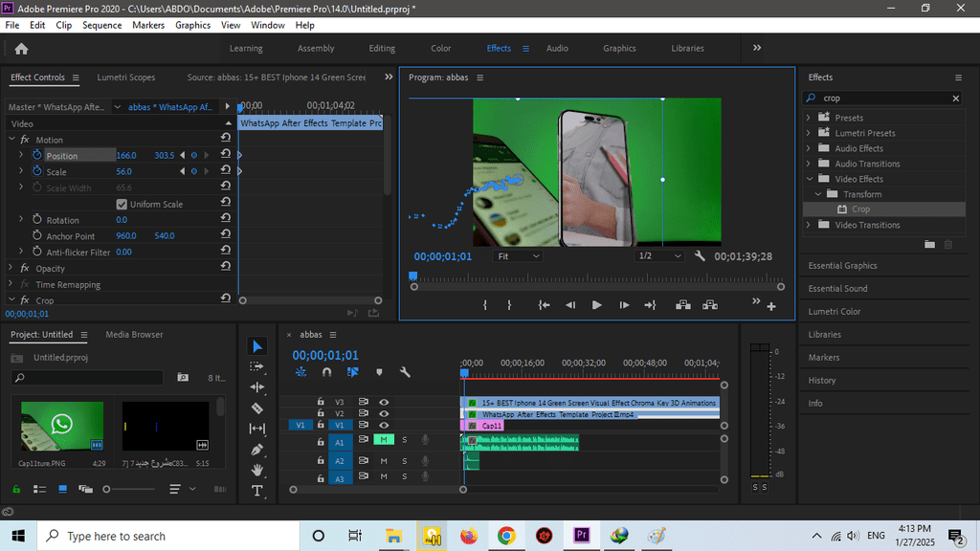Switch to the Color workspace
980x551 pixels.
[x=440, y=48]
